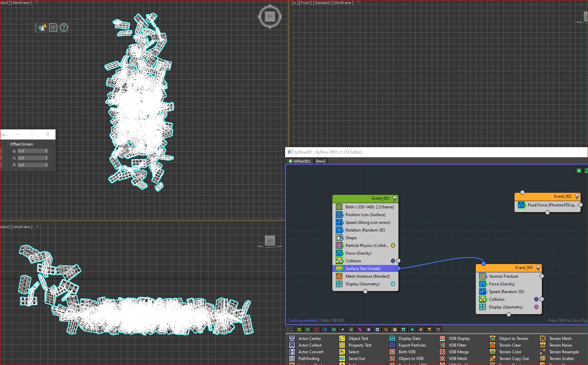Pick the VDB Mesh operator icon
The image size is (588, 365).
(442, 359)
